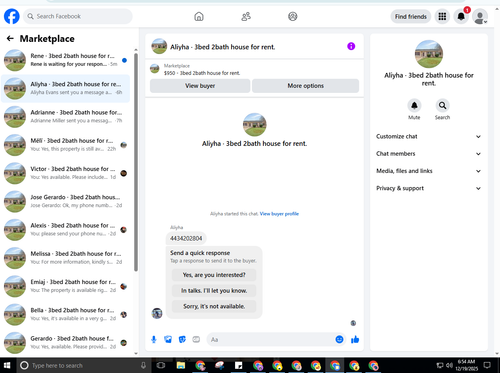This screenshot has height=373, width=500.
Task: Open Melissa conversation in list
Action: (x=66, y=258)
